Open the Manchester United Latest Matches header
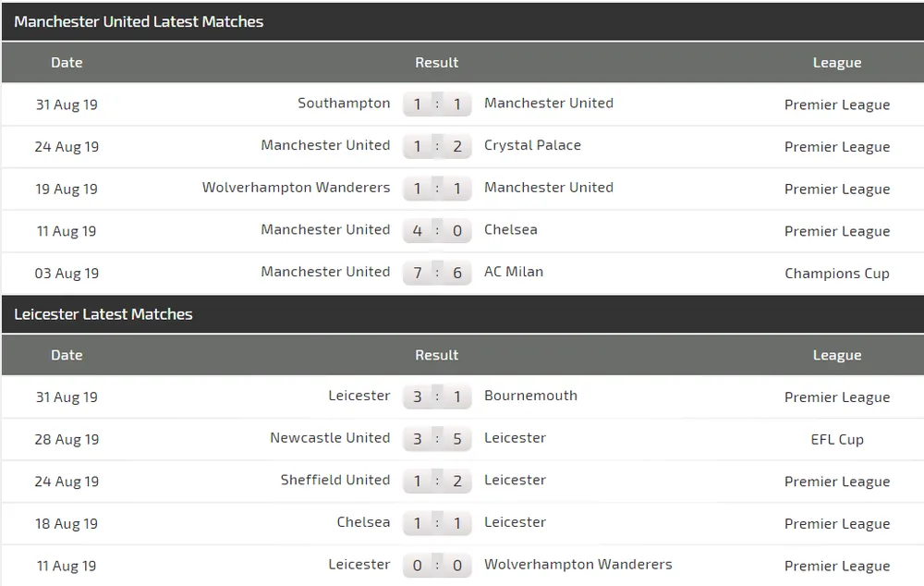Screen dimensions: 924x586 (139, 21)
